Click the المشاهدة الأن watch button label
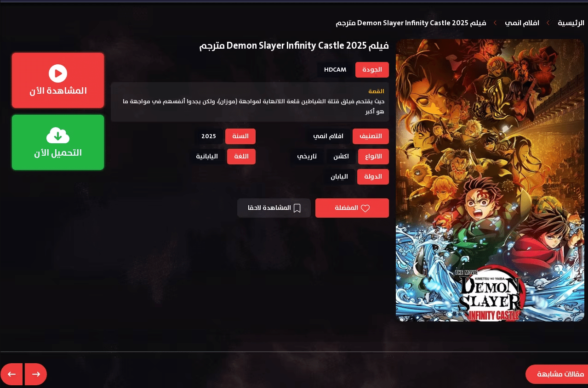This screenshot has width=588, height=388. tap(58, 91)
